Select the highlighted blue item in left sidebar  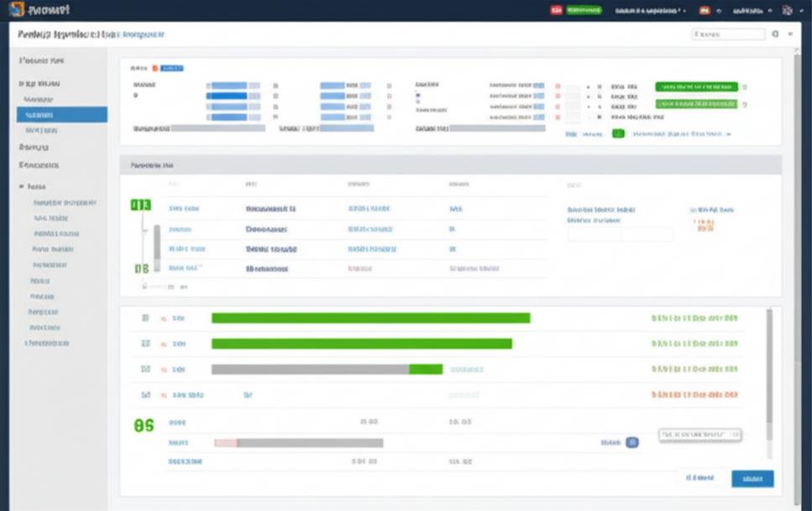pos(61,115)
